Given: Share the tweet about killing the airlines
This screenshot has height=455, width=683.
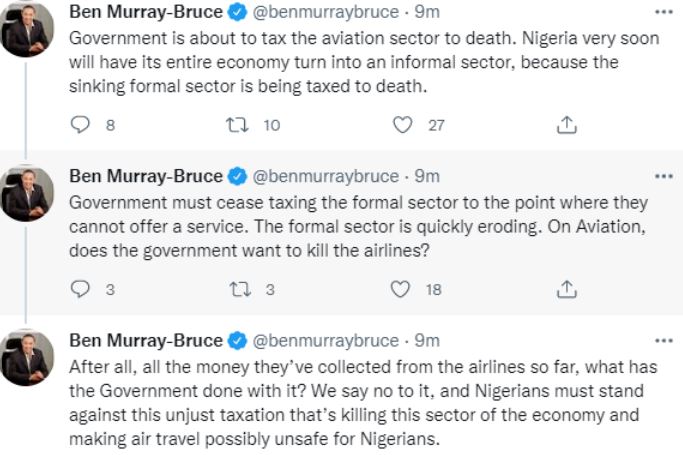Looking at the screenshot, I should pyautogui.click(x=566, y=289).
